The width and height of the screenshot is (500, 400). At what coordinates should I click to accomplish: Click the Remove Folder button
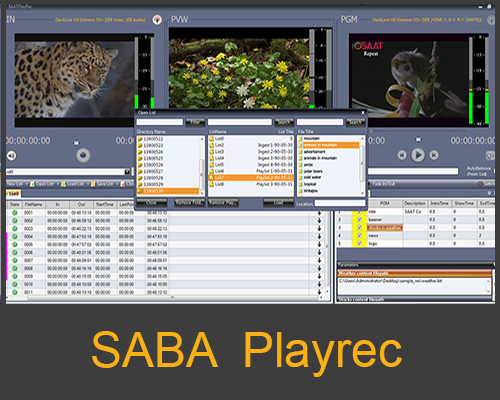[x=189, y=203]
